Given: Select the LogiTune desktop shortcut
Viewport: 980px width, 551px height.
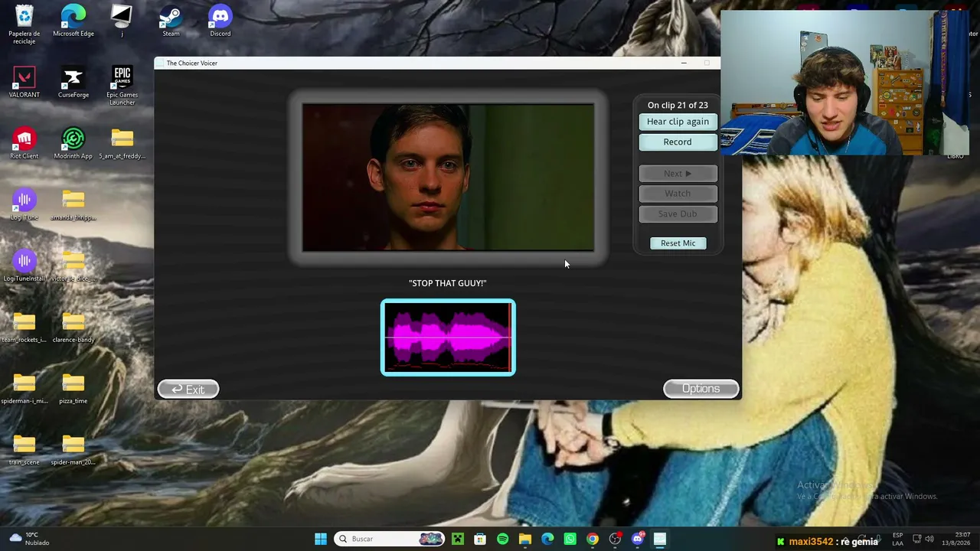Looking at the screenshot, I should pyautogui.click(x=24, y=204).
